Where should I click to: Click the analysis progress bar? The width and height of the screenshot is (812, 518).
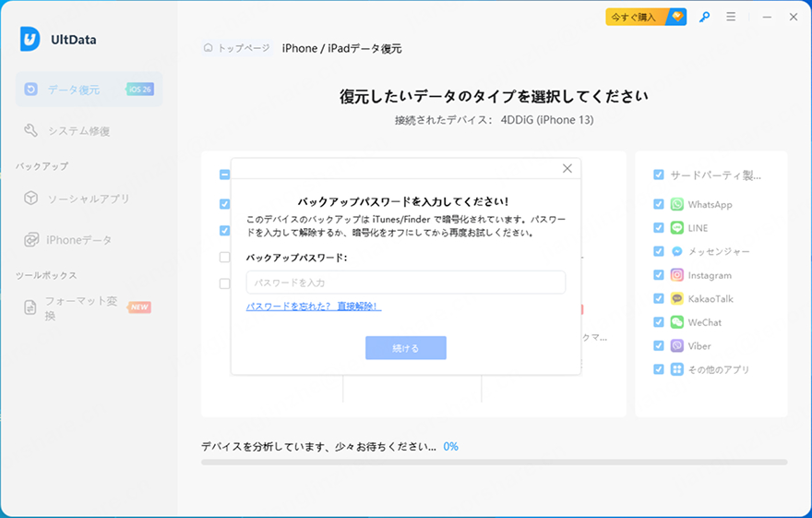(494, 462)
